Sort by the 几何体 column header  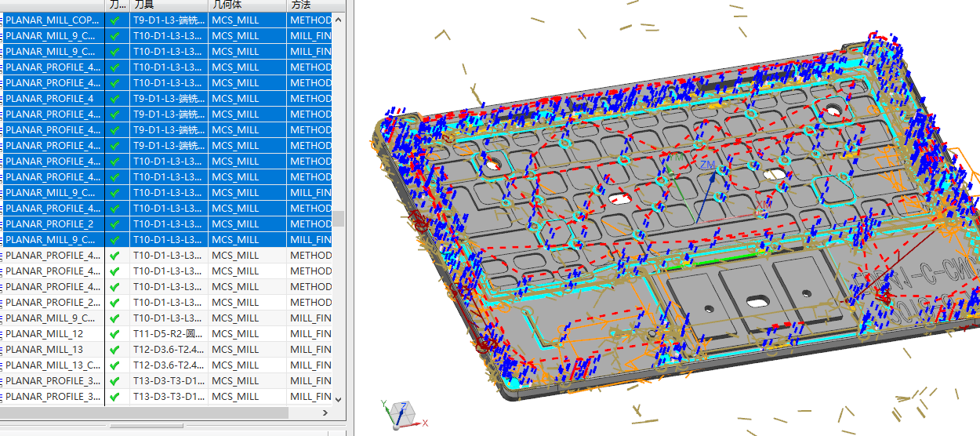[247, 5]
